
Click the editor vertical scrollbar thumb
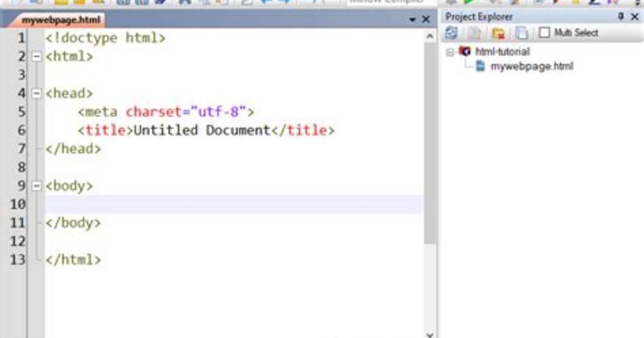click(x=430, y=143)
